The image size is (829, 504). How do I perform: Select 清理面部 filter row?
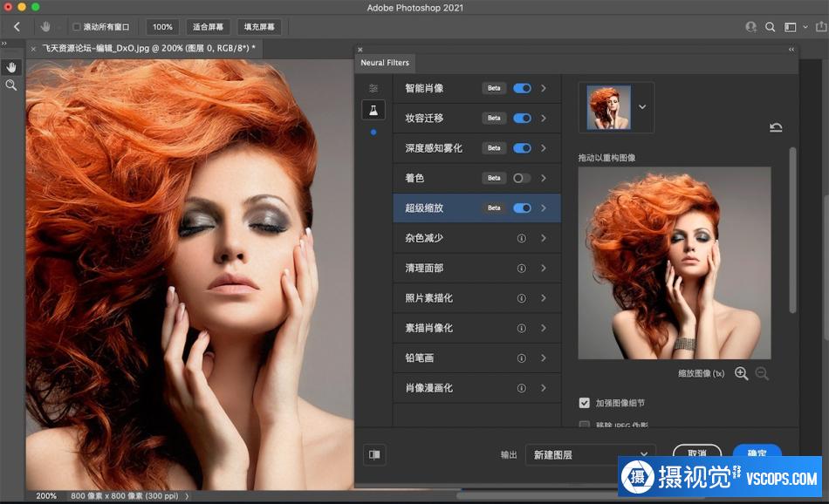(476, 269)
